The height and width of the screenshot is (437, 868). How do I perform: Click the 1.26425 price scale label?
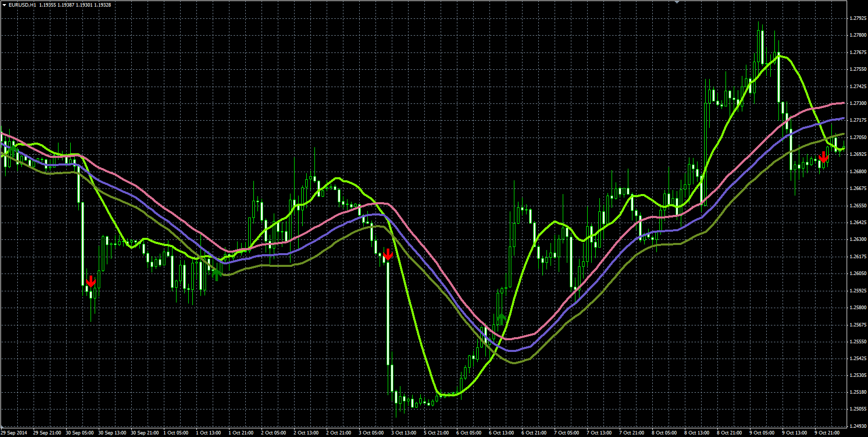858,223
